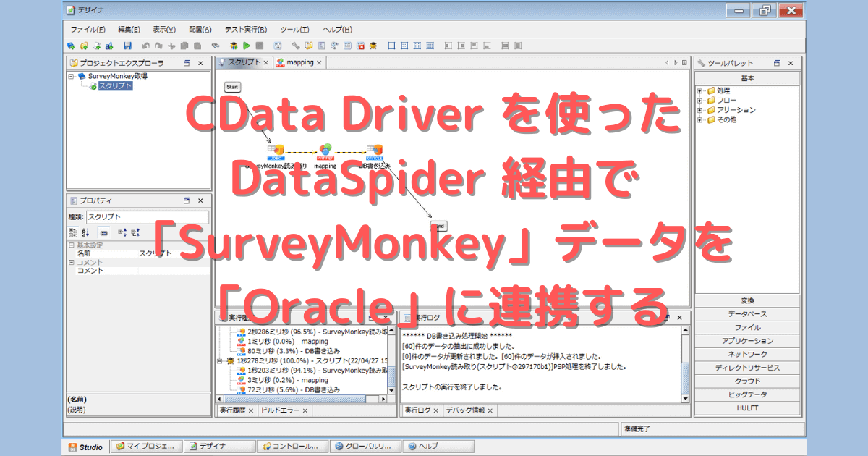Switch to the mapping tab
Image resolution: width=868 pixels, height=456 pixels.
coord(299,62)
